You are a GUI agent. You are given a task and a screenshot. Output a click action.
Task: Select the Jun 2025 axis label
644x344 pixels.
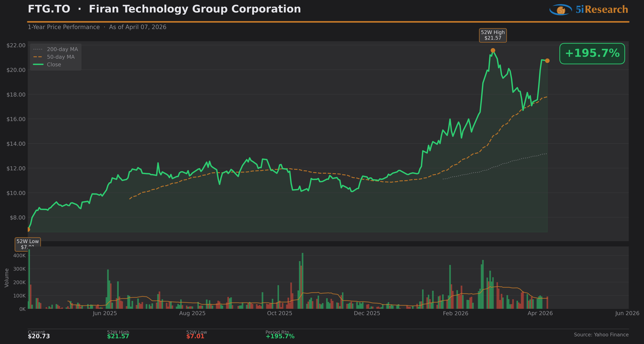tap(105, 313)
